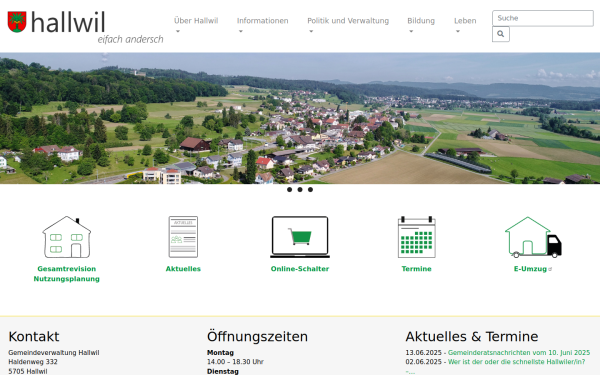The width and height of the screenshot is (600, 375).
Task: Expand the Informationen dropdown arrow
Action: pyautogui.click(x=240, y=31)
